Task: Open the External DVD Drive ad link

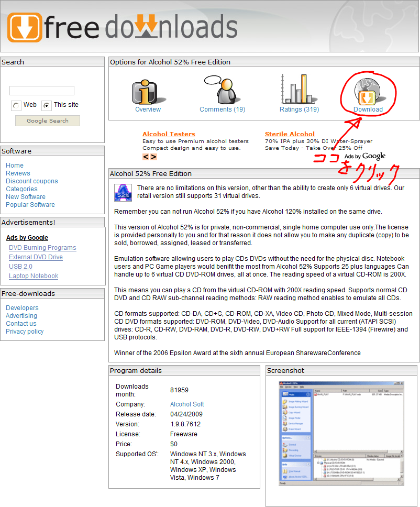Action: (36, 257)
